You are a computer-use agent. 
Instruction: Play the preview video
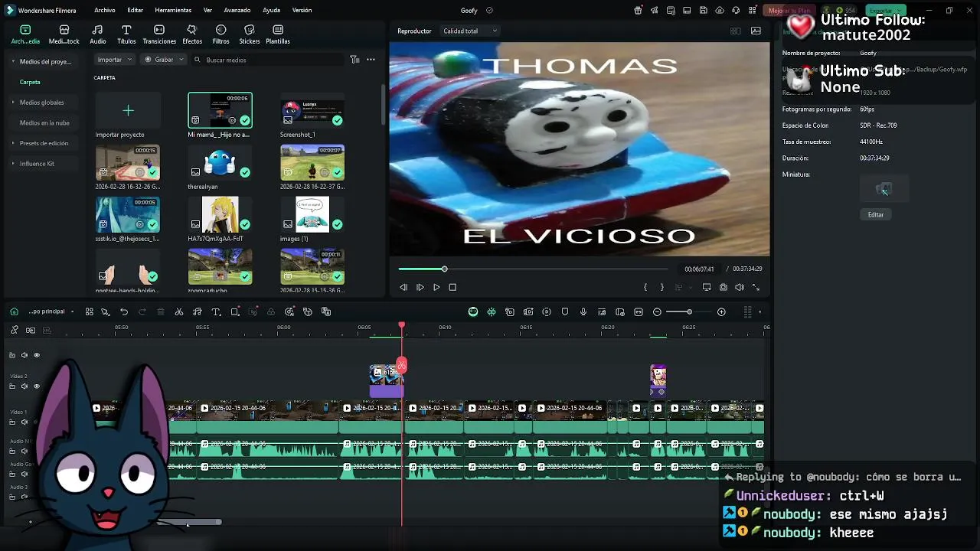(436, 287)
